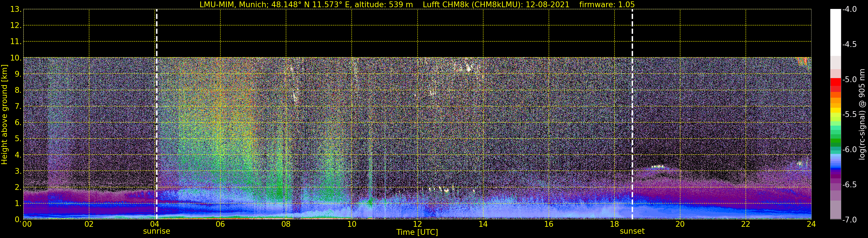The width and height of the screenshot is (868, 238).
Task: Click the height axis tick 9.
Action: (18, 74)
